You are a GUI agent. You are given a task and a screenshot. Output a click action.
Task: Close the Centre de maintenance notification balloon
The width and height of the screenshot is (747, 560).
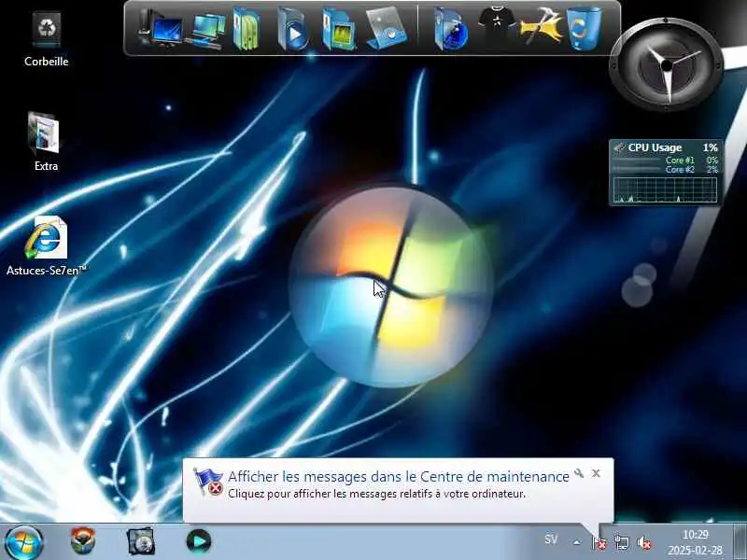596,473
